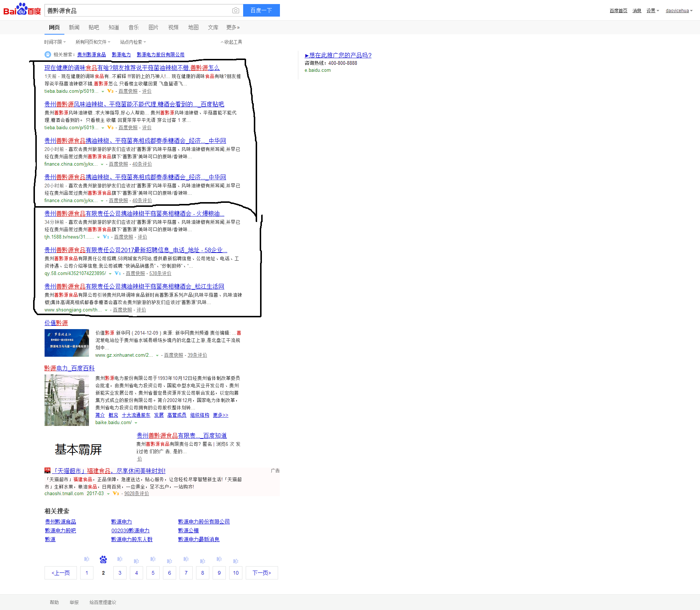Open the 价值黔源 result title
This screenshot has width=700, height=610.
point(56,323)
